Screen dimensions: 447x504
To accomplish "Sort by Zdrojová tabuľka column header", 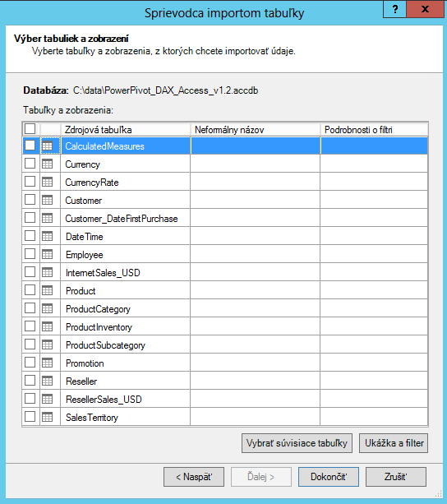I will click(126, 130).
